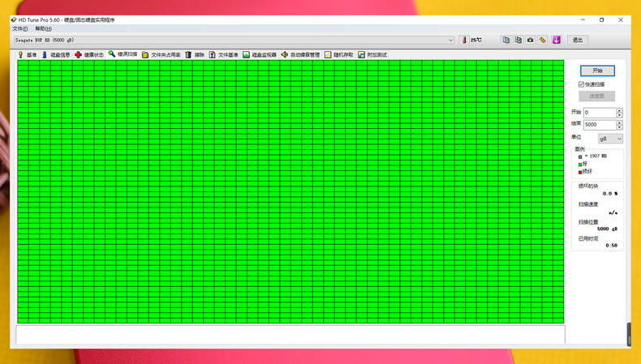Image resolution: width=641 pixels, height=364 pixels.
Task: Open the 帮助(H) menu
Action: click(43, 28)
